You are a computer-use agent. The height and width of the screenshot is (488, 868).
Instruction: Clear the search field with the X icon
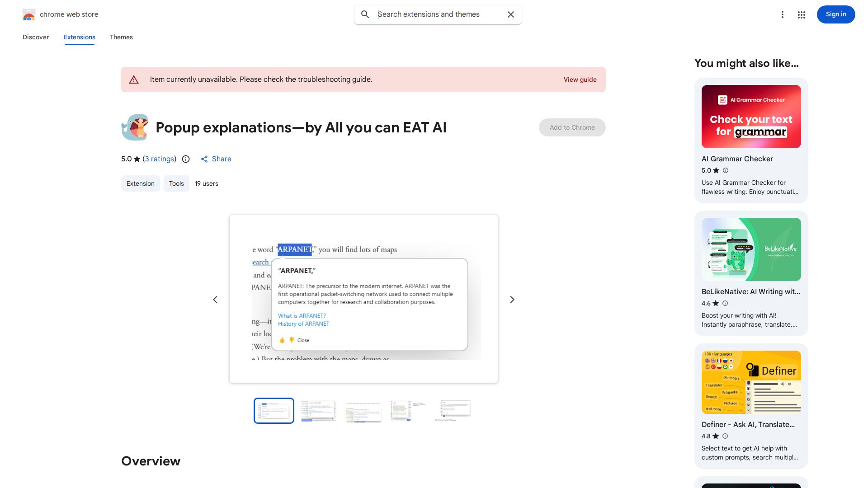[x=511, y=14]
